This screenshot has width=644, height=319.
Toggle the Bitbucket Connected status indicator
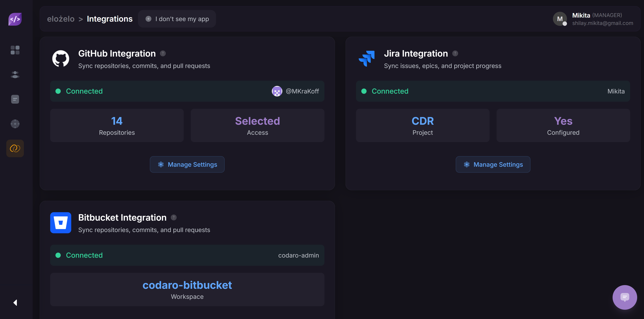coord(58,255)
